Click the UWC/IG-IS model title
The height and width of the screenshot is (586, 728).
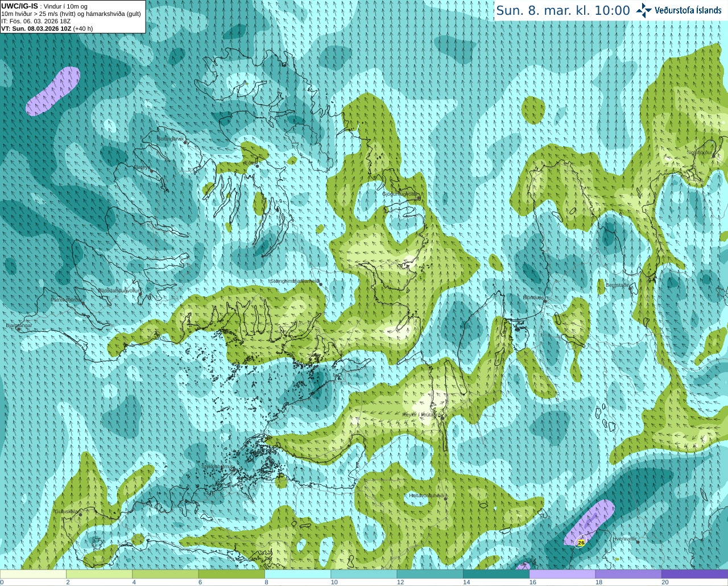coord(19,6)
